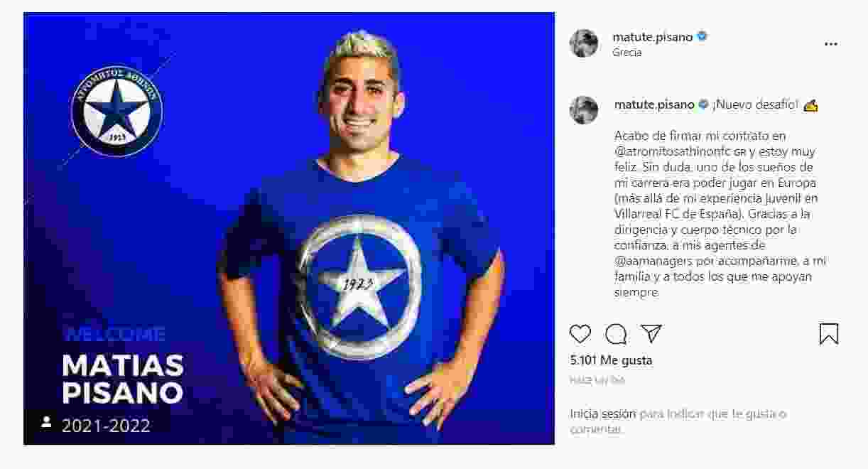Open matute.pisano username in post header
Viewport: 868px width, 469px height.
click(653, 37)
